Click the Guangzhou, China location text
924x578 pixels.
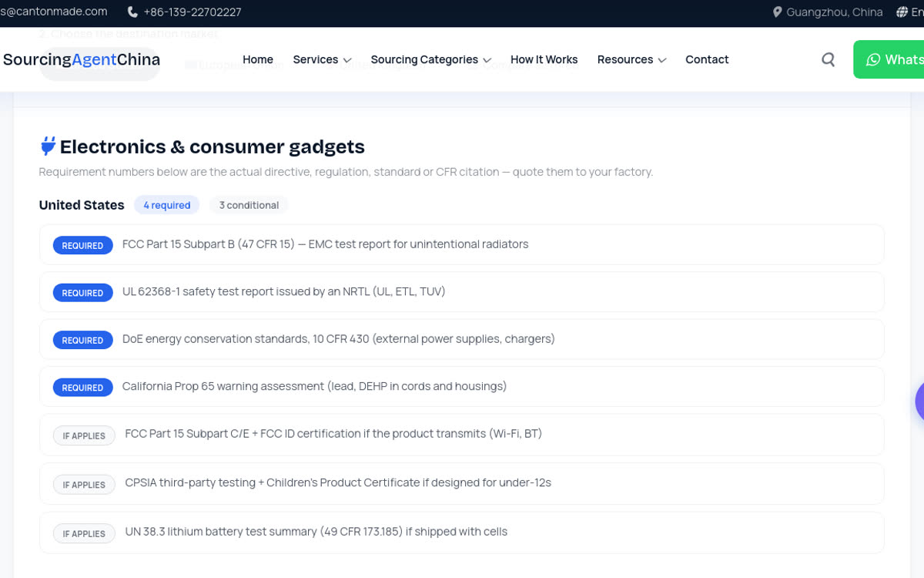834,12
